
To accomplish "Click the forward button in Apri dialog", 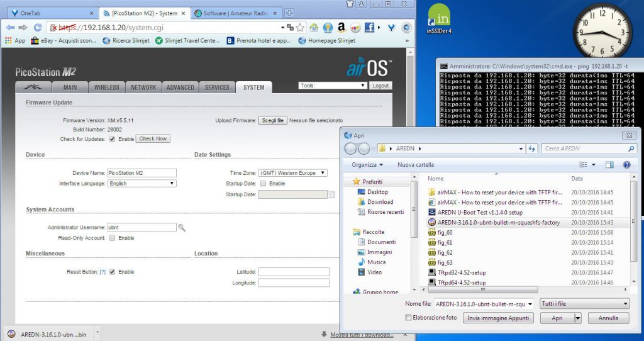I will pyautogui.click(x=364, y=148).
